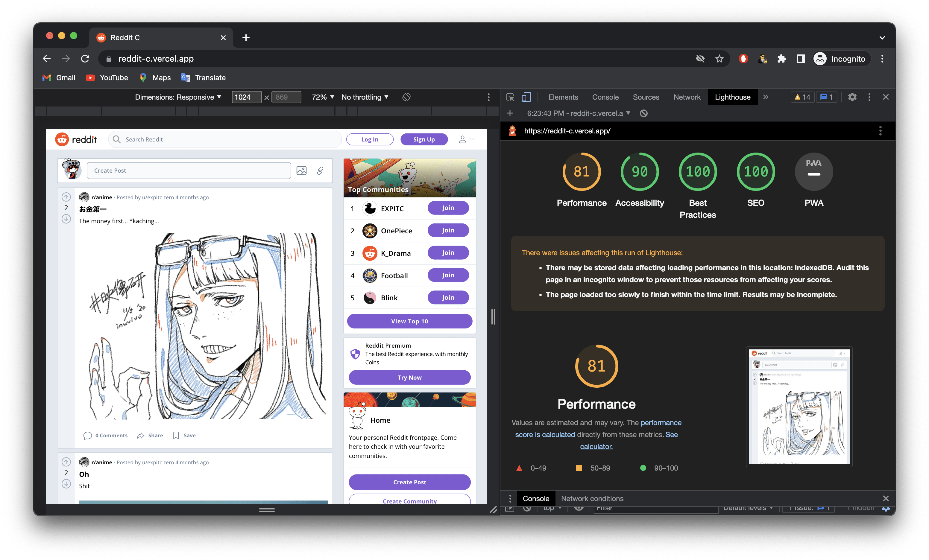Toggle the device toolbar icon
The height and width of the screenshot is (560, 929).
point(526,97)
